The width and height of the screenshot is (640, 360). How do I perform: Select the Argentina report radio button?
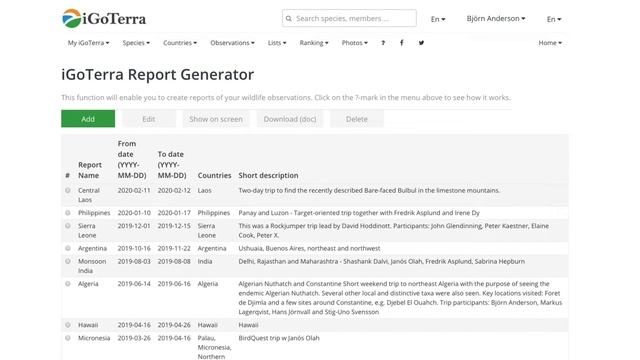point(68,248)
